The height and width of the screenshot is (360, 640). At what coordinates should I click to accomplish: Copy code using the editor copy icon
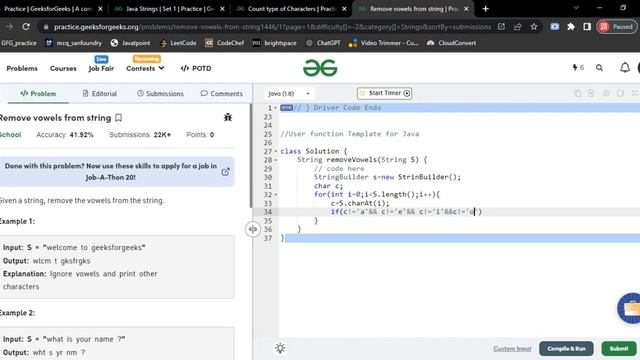(577, 93)
